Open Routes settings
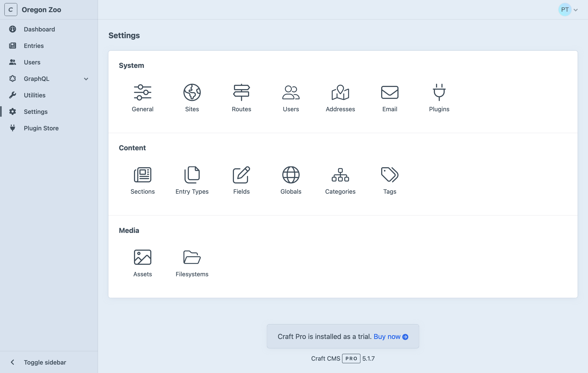This screenshot has height=373, width=588. click(x=241, y=98)
